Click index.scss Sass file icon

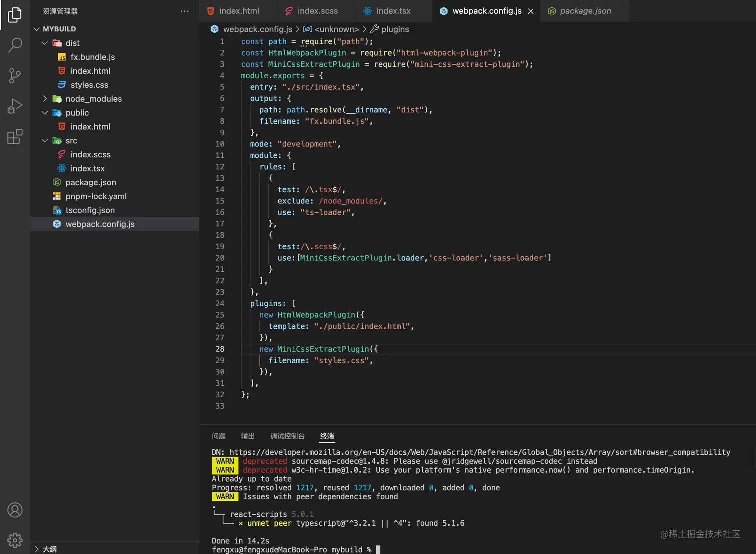click(62, 155)
